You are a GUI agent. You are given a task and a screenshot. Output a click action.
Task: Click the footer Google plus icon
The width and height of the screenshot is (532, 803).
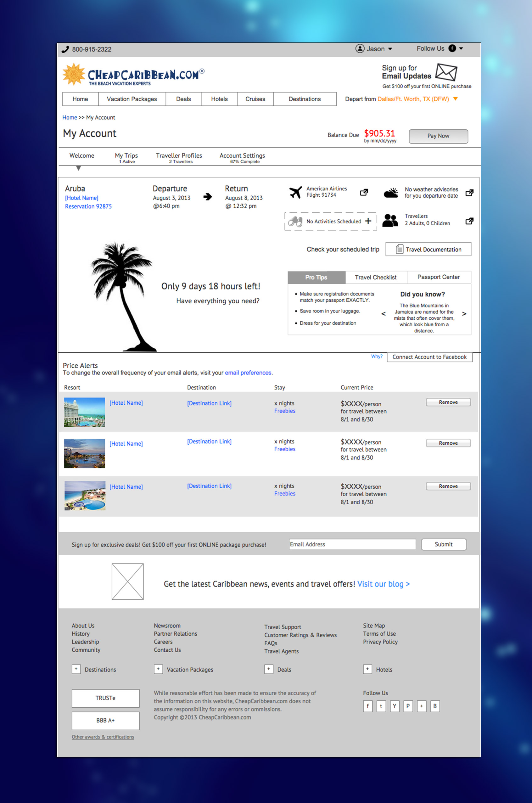point(421,706)
